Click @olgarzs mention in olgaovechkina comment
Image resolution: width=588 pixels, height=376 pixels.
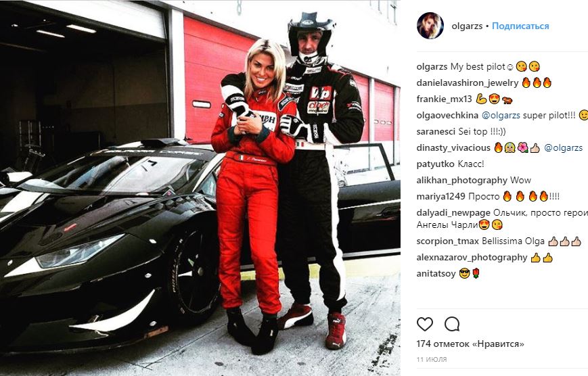tap(501, 116)
